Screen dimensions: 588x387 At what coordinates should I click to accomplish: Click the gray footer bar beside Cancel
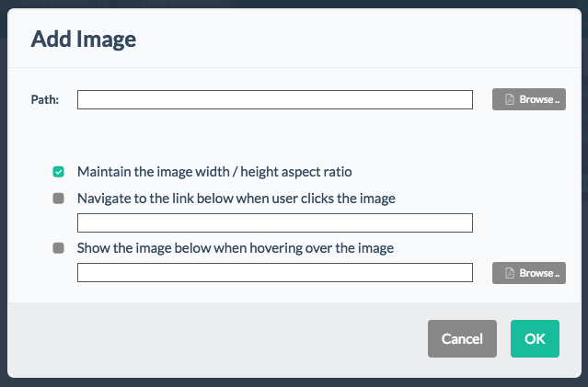(x=217, y=339)
